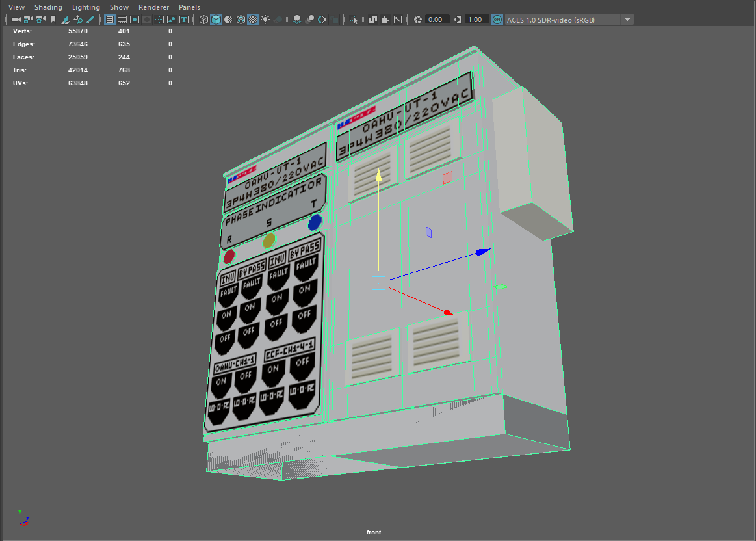Click the Depth of Field icon

(334, 20)
